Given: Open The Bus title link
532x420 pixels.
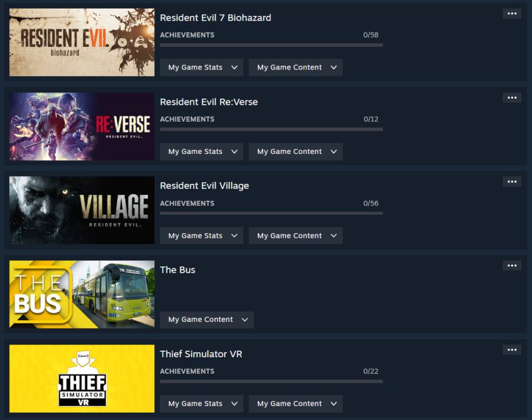Looking at the screenshot, I should click(178, 270).
